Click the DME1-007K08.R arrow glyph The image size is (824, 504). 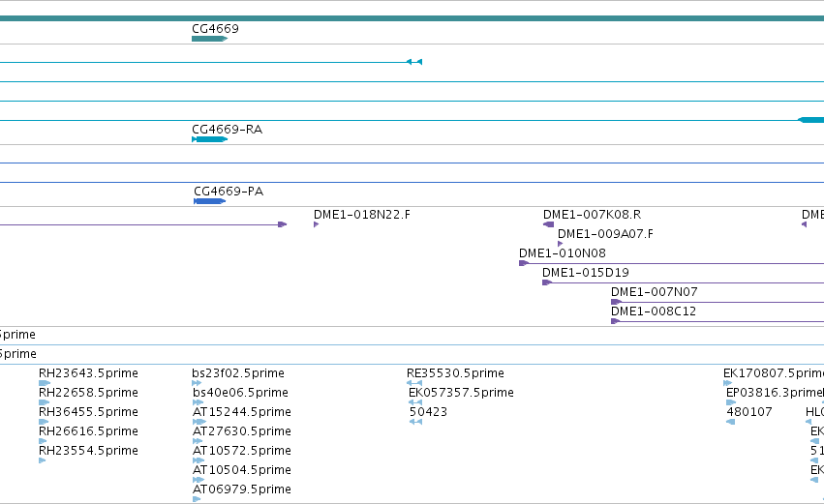[548, 224]
